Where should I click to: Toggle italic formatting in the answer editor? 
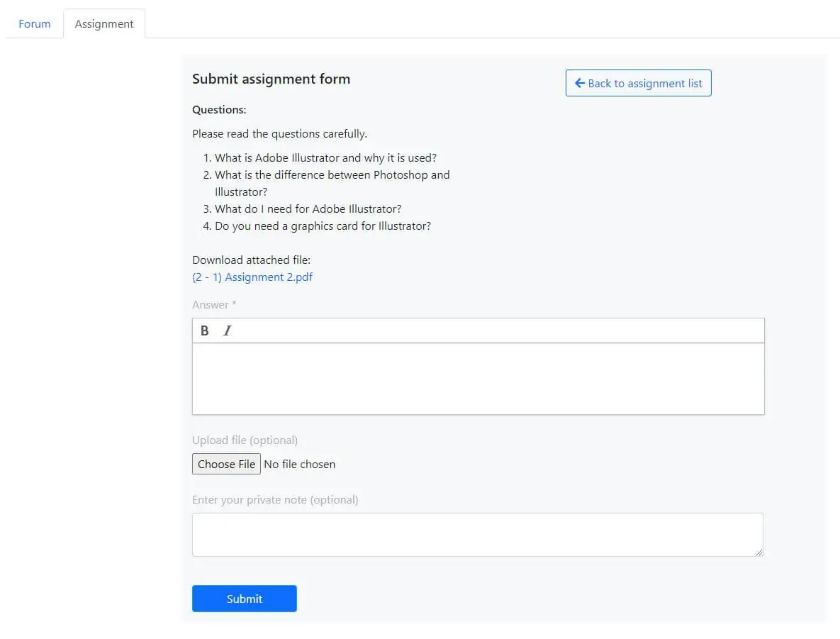click(227, 330)
